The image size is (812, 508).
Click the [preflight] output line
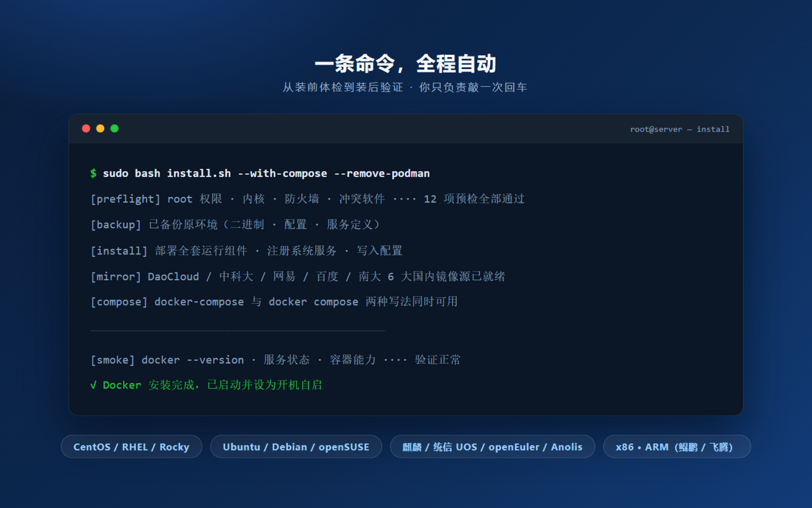[308, 199]
